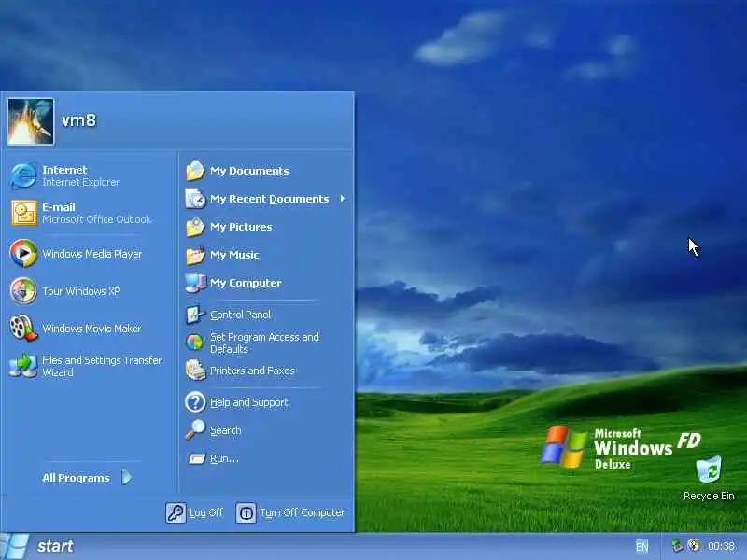Choose Help and Support menu entry text
Viewport: 747px width, 560px height.
(248, 402)
